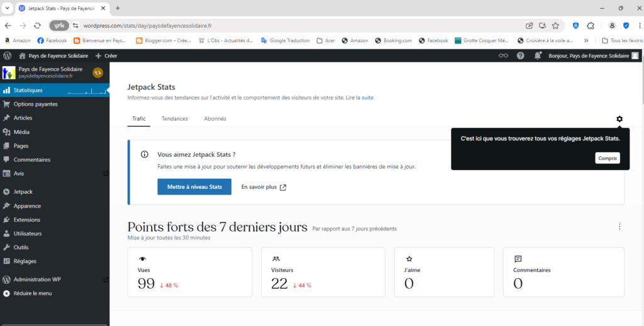
Task: Dismiss the tooltip with Compris button
Action: [607, 159]
